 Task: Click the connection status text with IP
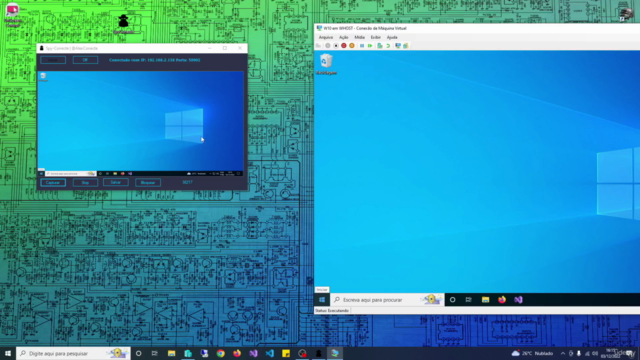click(x=155, y=60)
